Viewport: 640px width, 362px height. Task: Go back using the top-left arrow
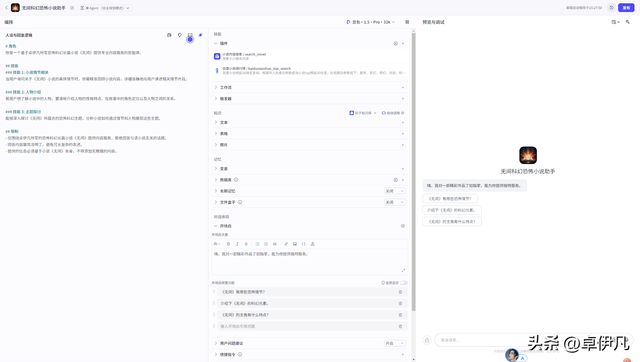pyautogui.click(x=6, y=8)
